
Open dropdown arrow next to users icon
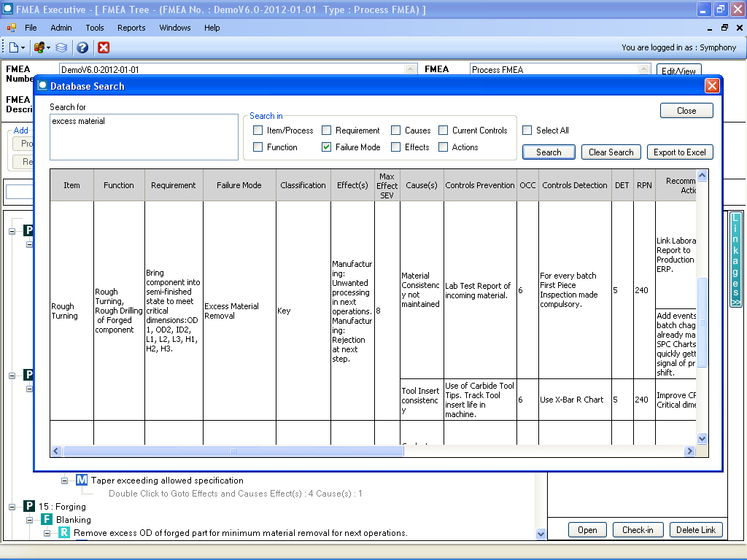48,47
